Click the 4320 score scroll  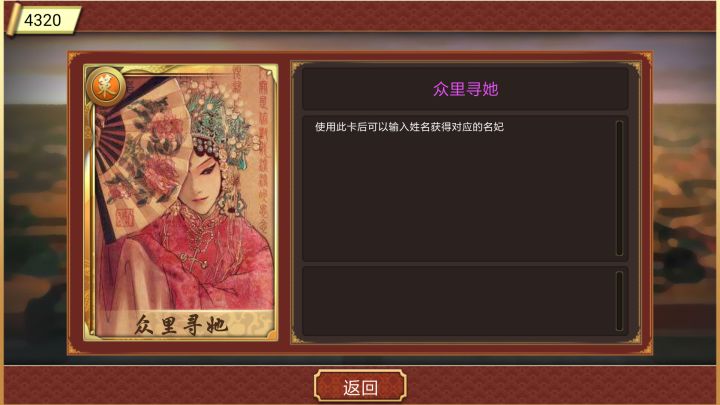point(45,20)
